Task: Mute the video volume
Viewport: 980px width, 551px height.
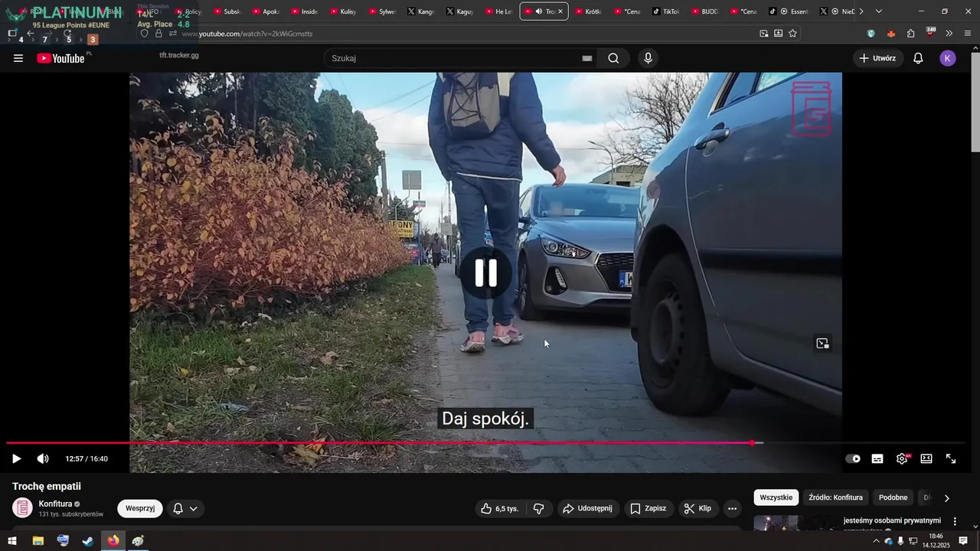Action: point(43,459)
